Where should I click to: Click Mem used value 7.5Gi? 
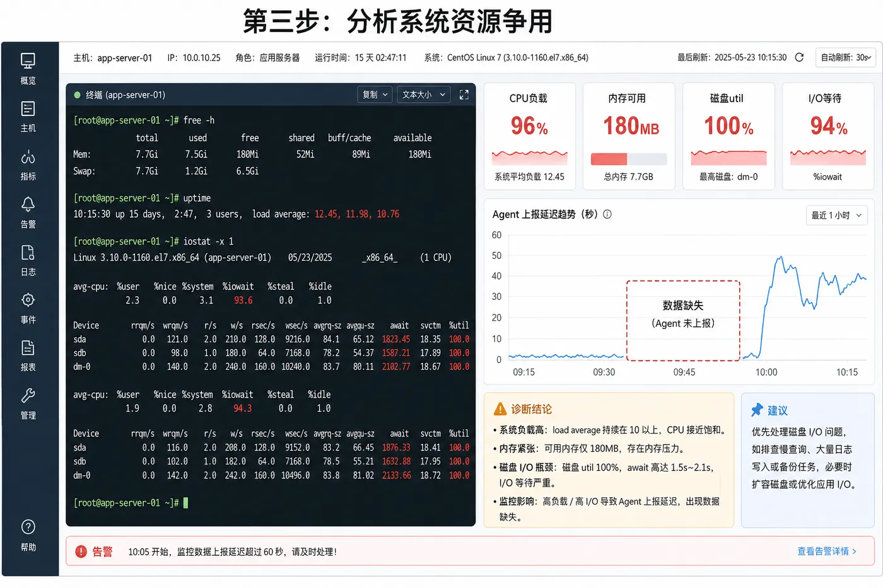point(196,154)
